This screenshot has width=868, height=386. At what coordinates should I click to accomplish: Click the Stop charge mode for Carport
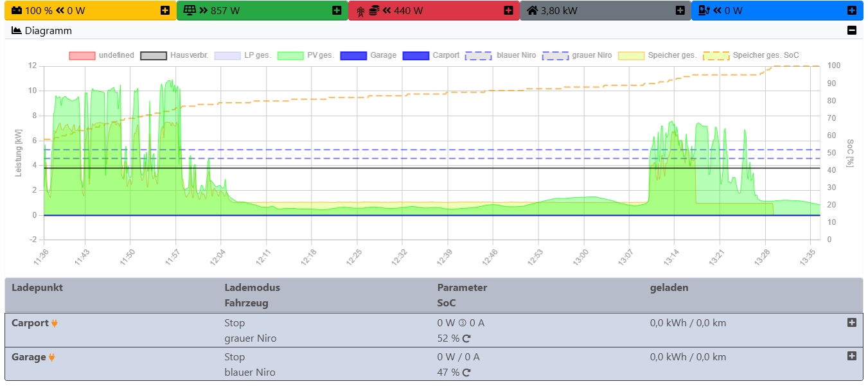[x=235, y=323]
